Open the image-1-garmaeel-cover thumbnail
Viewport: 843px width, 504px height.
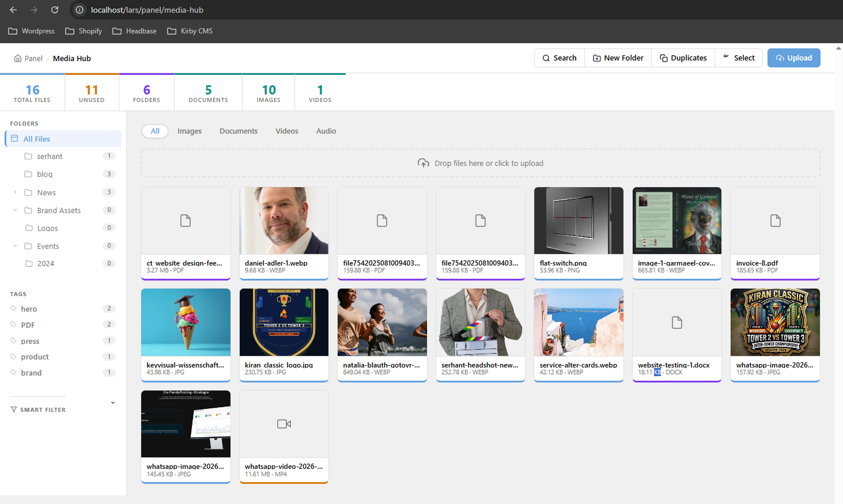pyautogui.click(x=677, y=221)
